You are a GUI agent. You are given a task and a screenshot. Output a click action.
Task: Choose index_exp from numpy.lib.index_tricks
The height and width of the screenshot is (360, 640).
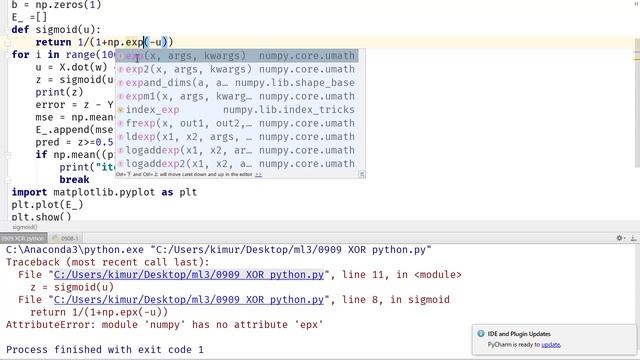[x=237, y=109]
